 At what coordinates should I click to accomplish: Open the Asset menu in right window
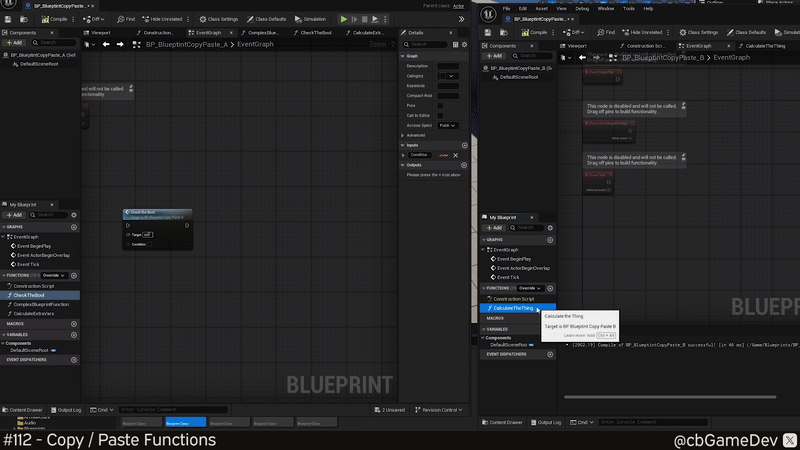pos(541,9)
